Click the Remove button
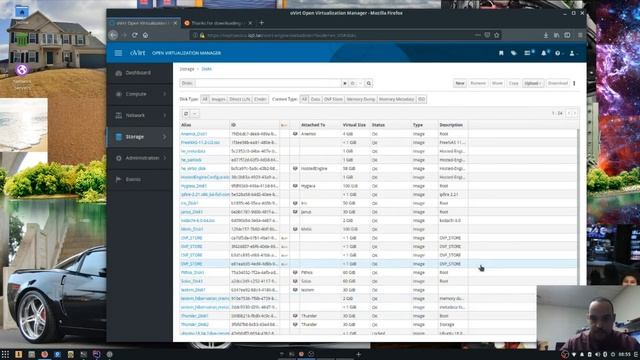The width and height of the screenshot is (640, 360). [478, 83]
